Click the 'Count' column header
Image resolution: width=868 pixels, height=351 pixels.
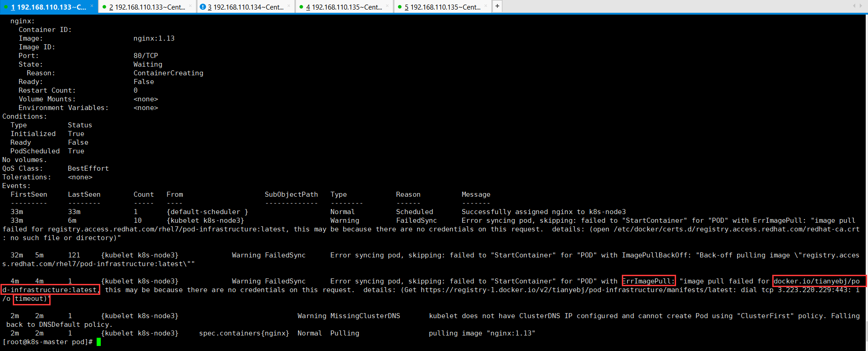pos(144,194)
